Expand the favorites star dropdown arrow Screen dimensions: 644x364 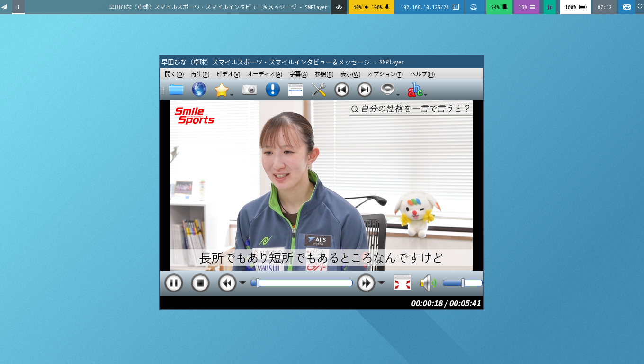click(232, 95)
